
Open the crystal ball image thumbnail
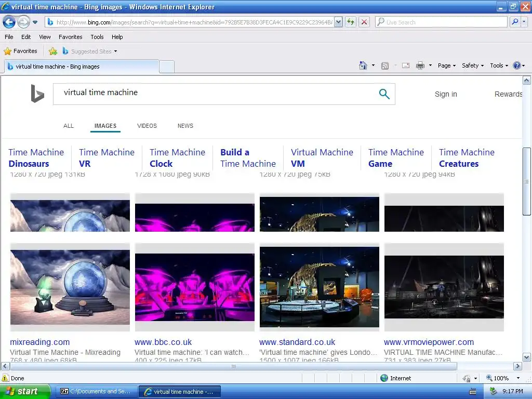[70, 287]
